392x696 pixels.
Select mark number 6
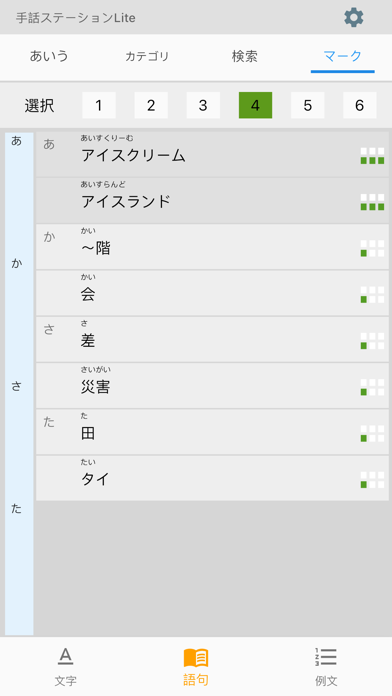point(360,105)
